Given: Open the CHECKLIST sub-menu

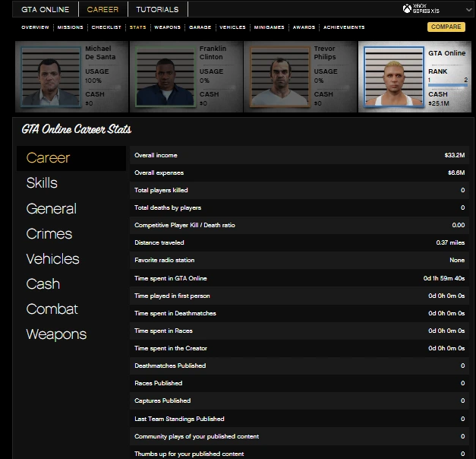Looking at the screenshot, I should pos(106,27).
